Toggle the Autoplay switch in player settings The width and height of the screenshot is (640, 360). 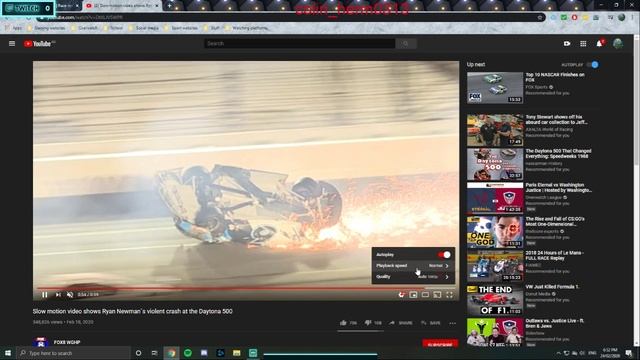[444, 255]
